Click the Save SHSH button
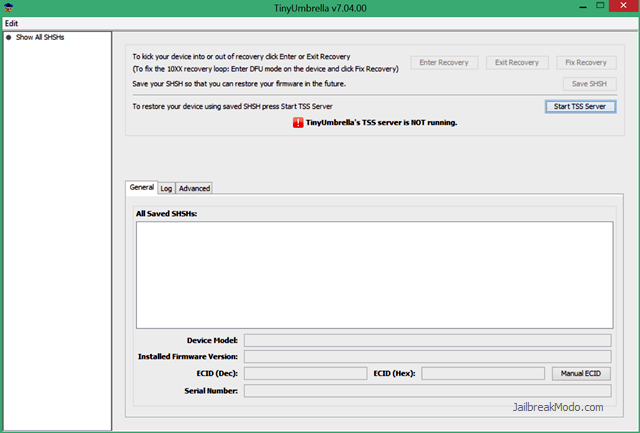 coord(589,84)
